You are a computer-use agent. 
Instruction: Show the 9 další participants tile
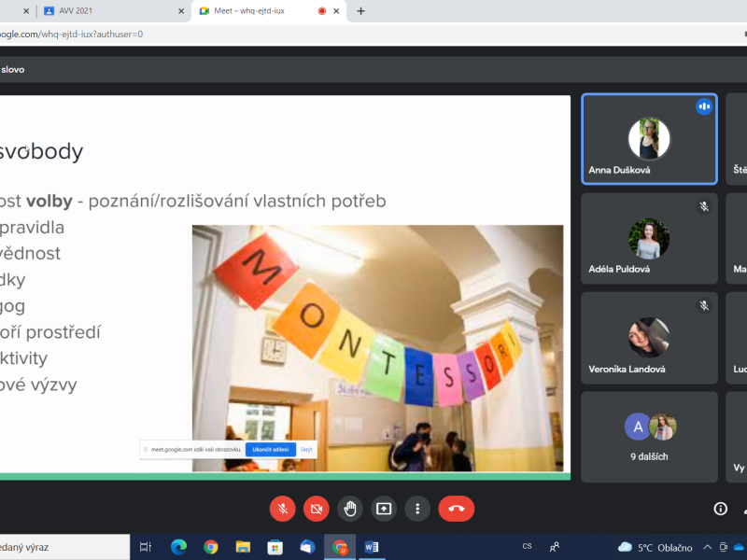pos(649,437)
